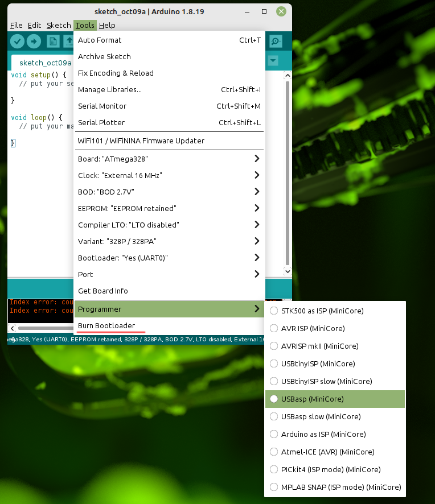
Task: Click Burn Bootloader
Action: coord(169,325)
